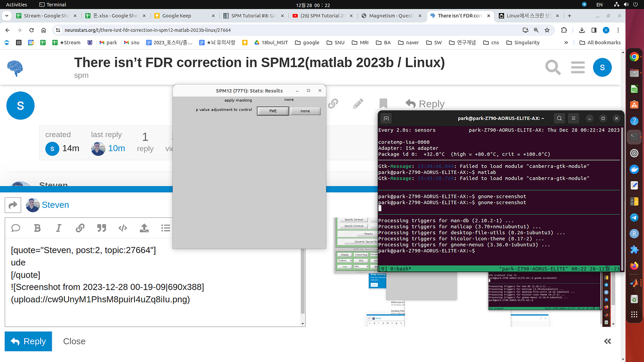Insert a hyperlink using the chain icon
Viewport: 644px width, 362px height.
click(80, 228)
